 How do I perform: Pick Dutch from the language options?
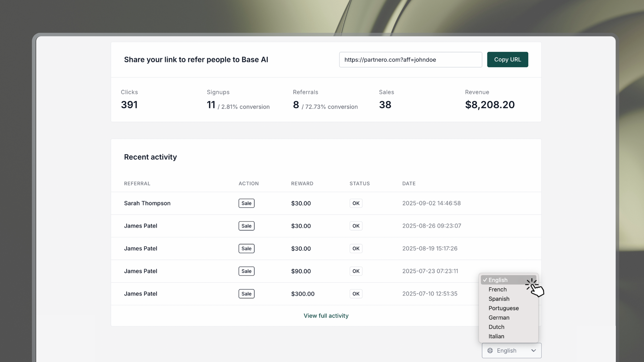click(496, 327)
